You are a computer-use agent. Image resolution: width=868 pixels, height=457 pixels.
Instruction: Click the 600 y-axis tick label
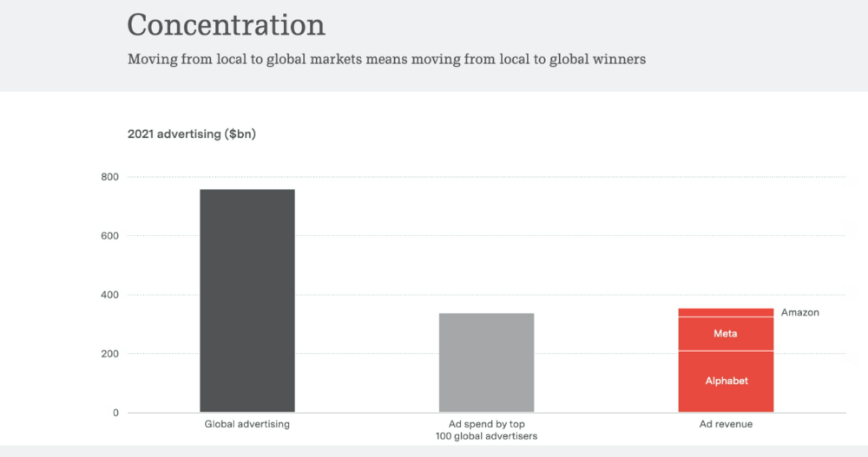110,236
